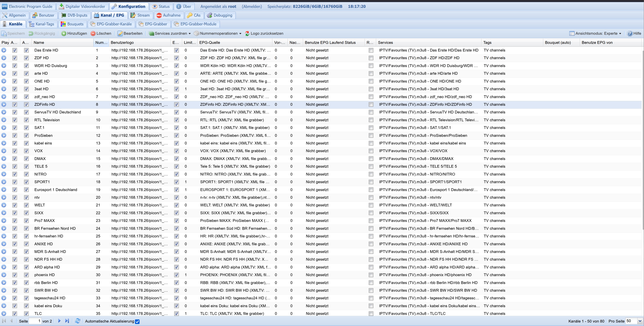Play the Das Erste HD channel
This screenshot has width=644, height=326.
pyautogui.click(x=4, y=50)
